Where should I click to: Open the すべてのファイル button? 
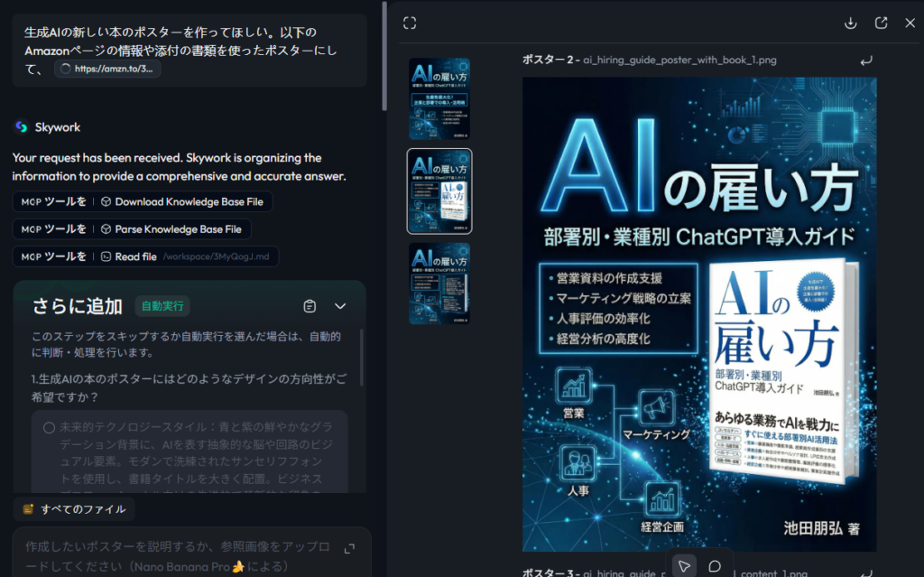74,509
